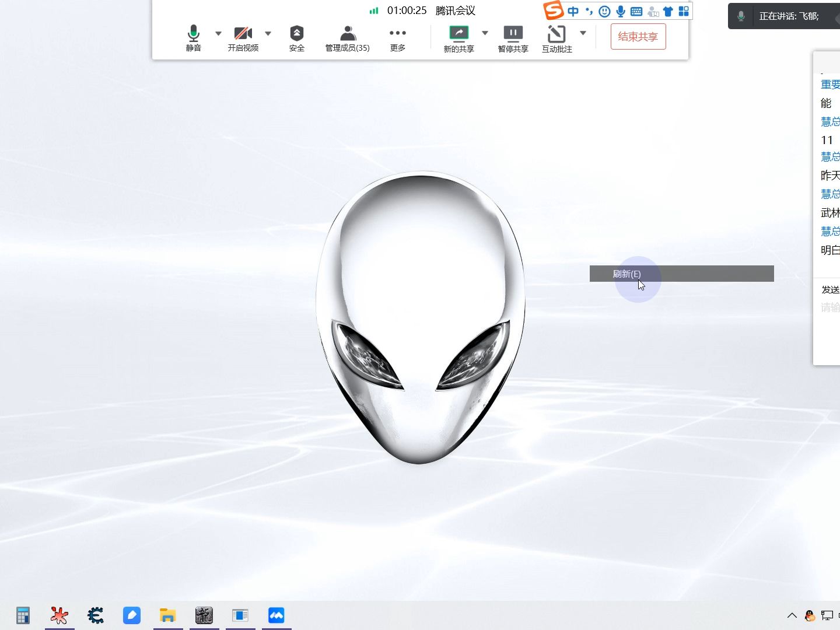Open File Explorer from the taskbar
This screenshot has height=630, width=840.
coord(168,615)
